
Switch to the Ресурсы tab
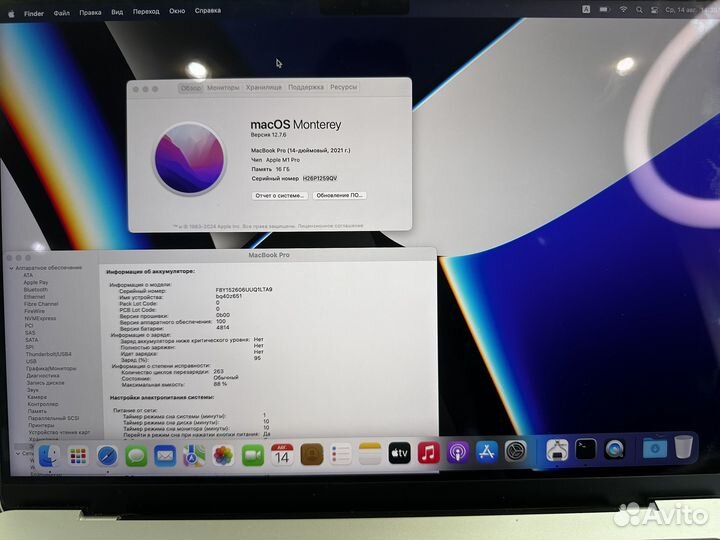(343, 87)
